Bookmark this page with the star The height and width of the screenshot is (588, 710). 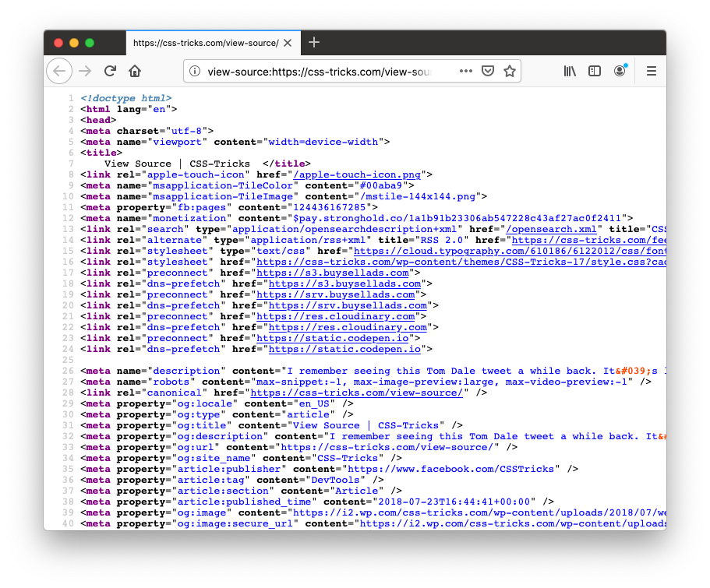click(510, 71)
